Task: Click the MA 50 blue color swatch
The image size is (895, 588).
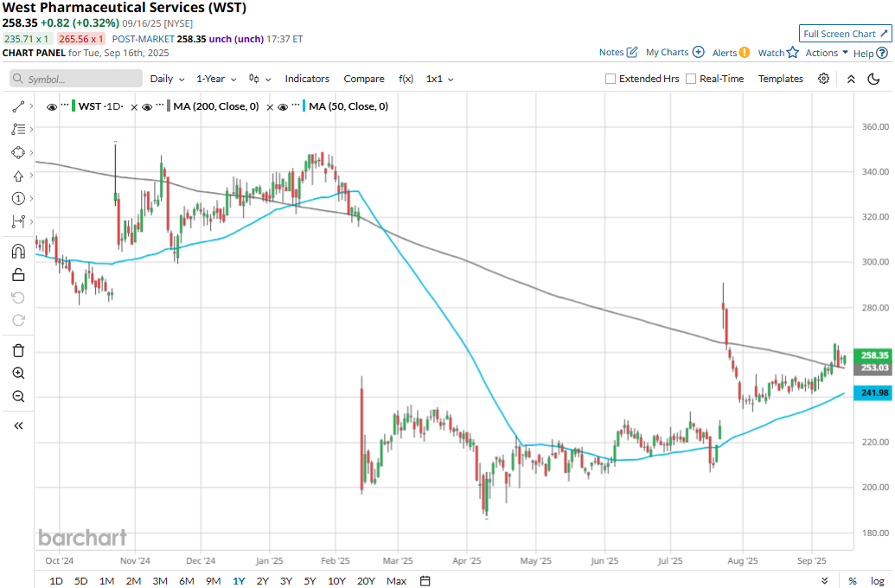Action: pyautogui.click(x=304, y=106)
